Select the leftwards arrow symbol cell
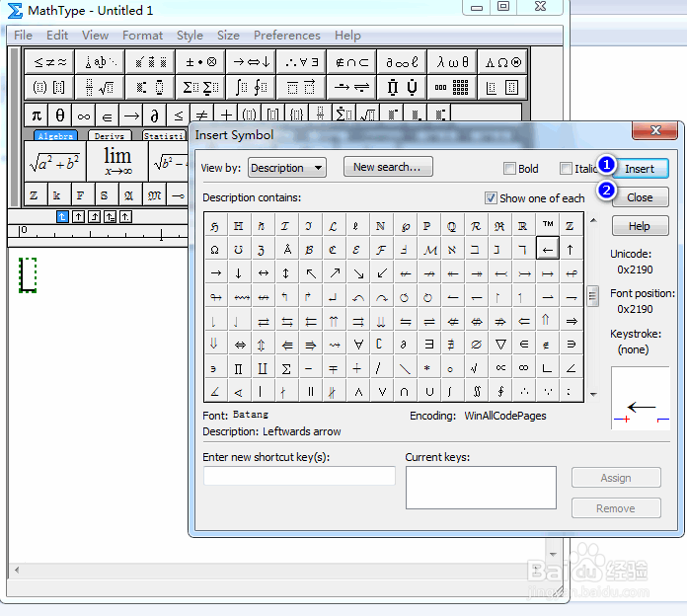The height and width of the screenshot is (616, 687). click(x=547, y=249)
